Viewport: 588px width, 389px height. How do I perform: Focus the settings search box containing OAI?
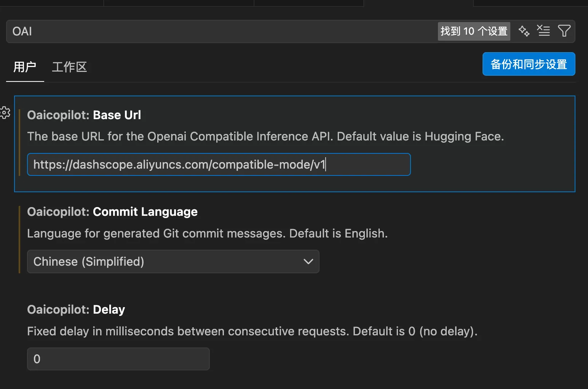[x=221, y=31]
